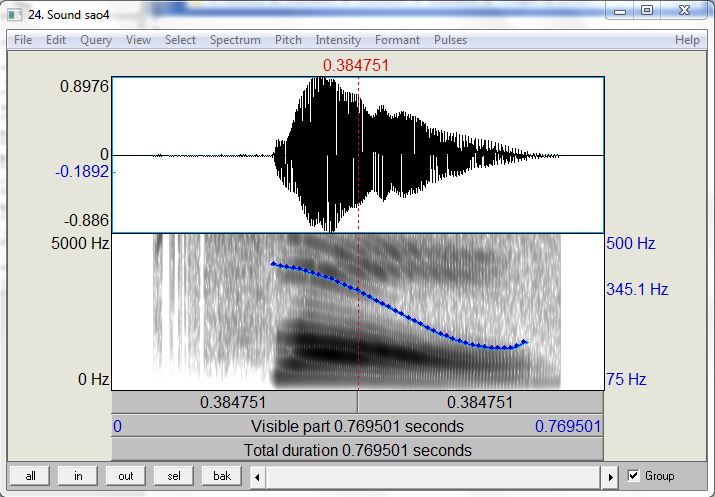Play the Visible part 0.769501 seconds bar
715x497 pixels.
tap(358, 426)
